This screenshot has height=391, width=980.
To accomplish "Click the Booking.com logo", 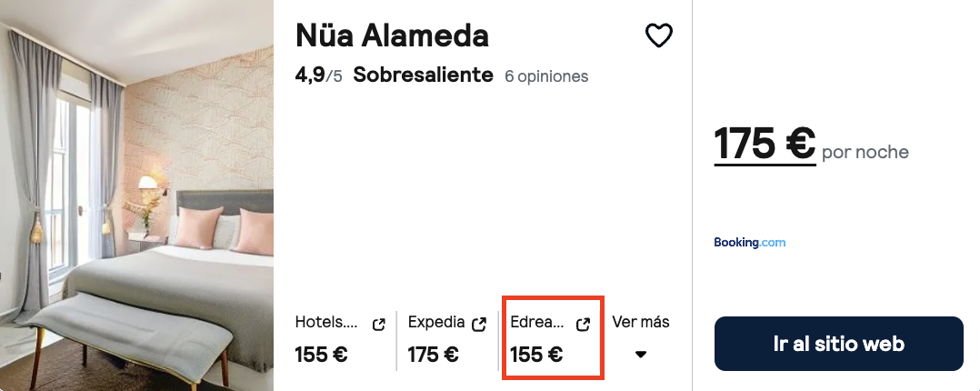I will pyautogui.click(x=749, y=243).
